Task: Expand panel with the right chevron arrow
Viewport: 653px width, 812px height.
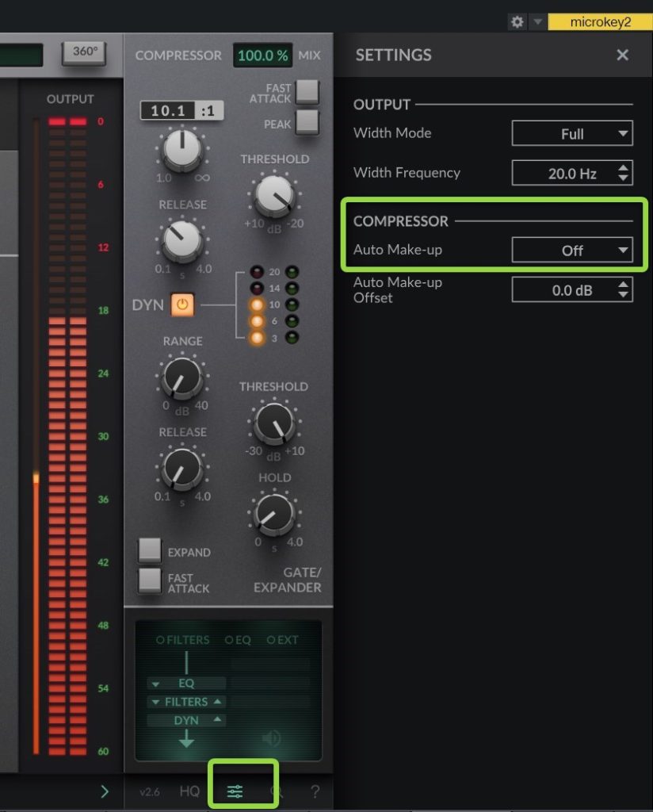Action: coord(106,791)
